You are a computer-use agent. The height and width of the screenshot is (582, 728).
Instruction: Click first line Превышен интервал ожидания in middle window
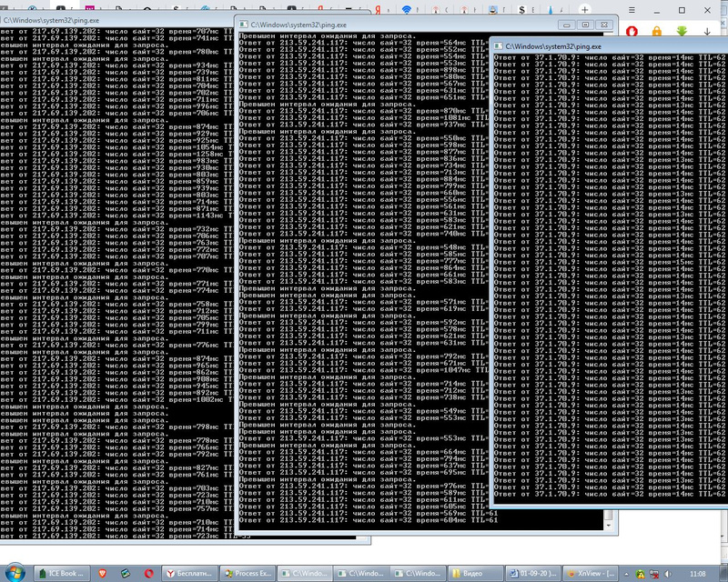[x=328, y=36]
